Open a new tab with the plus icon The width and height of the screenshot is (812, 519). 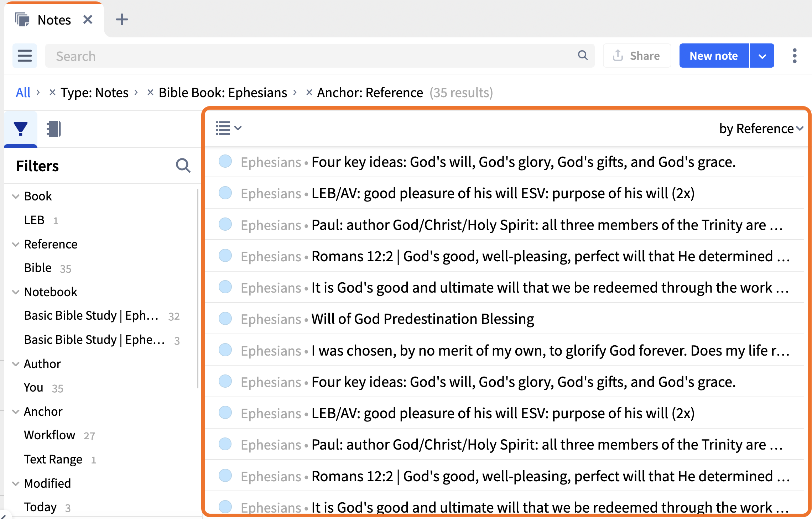coord(122,20)
